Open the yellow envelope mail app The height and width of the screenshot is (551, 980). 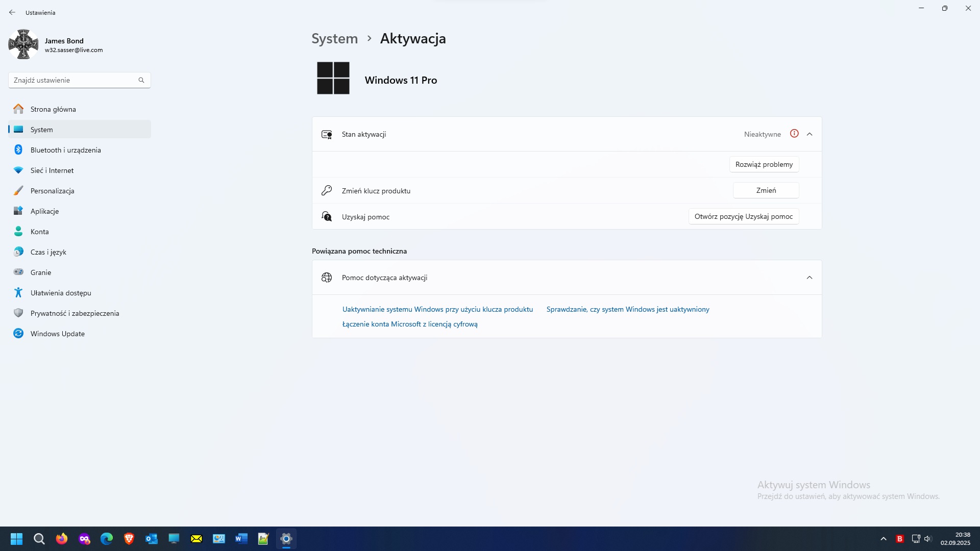[x=197, y=539]
